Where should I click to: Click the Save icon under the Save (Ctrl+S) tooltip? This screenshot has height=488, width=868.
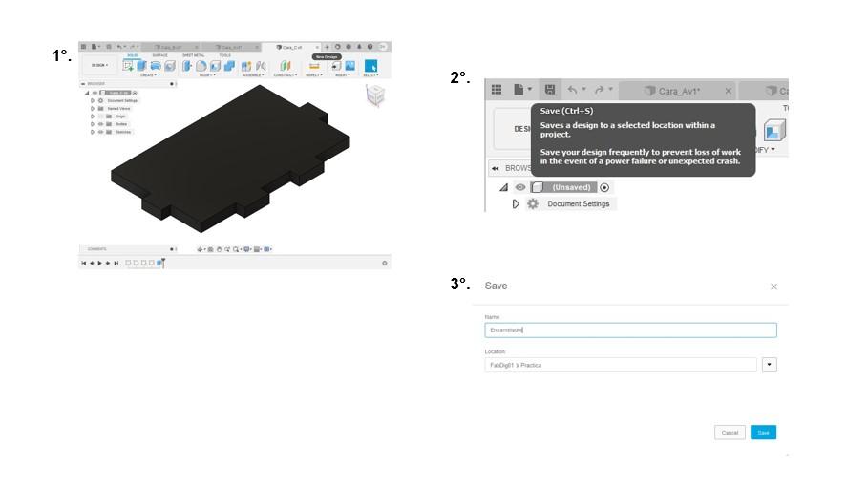[550, 90]
